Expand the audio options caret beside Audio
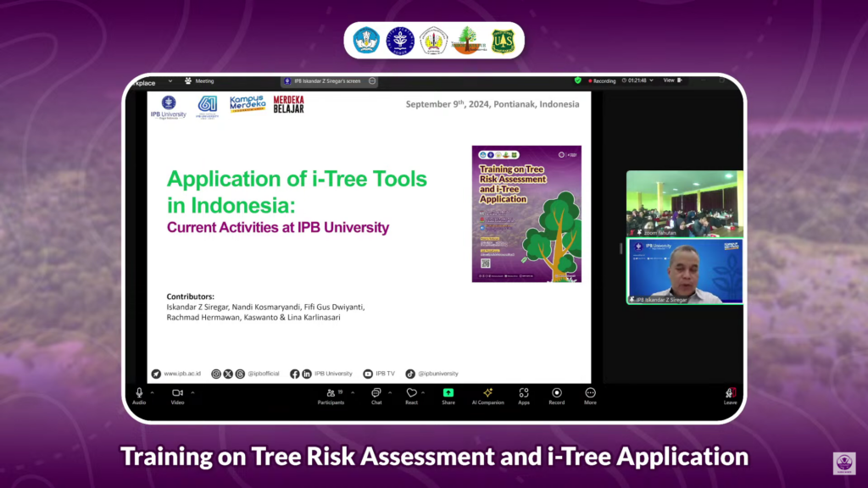This screenshot has width=868, height=488. tap(153, 393)
